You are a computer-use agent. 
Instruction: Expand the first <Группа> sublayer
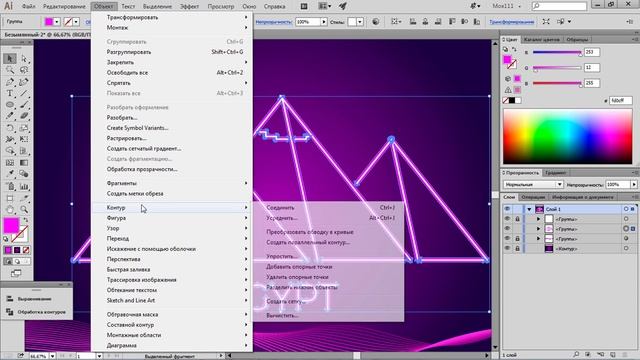pos(538,219)
